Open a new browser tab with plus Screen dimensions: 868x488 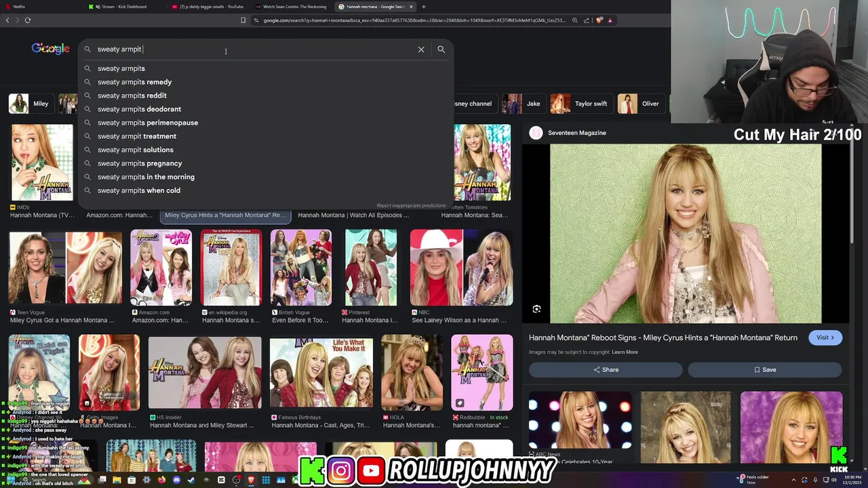point(424,7)
